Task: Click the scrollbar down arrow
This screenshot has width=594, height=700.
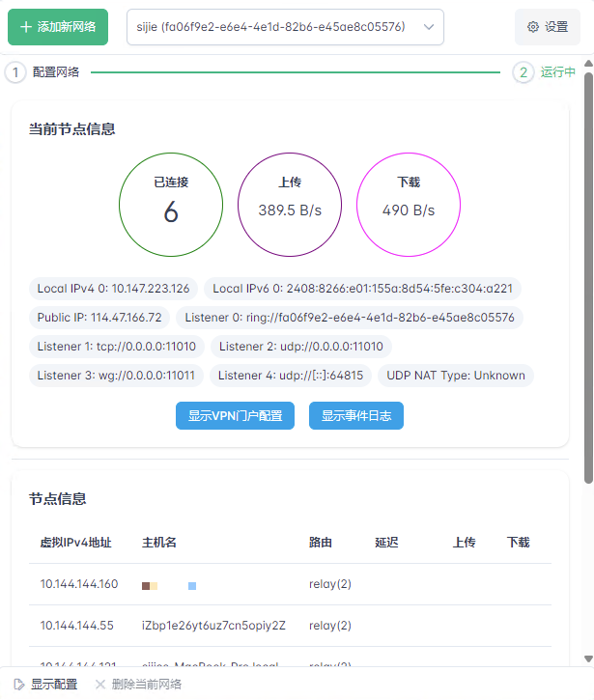Action: 587,658
